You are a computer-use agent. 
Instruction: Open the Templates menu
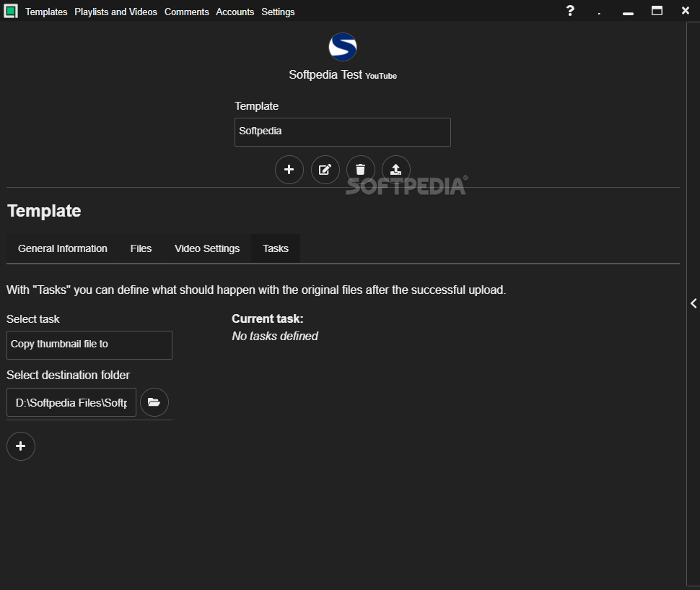46,12
